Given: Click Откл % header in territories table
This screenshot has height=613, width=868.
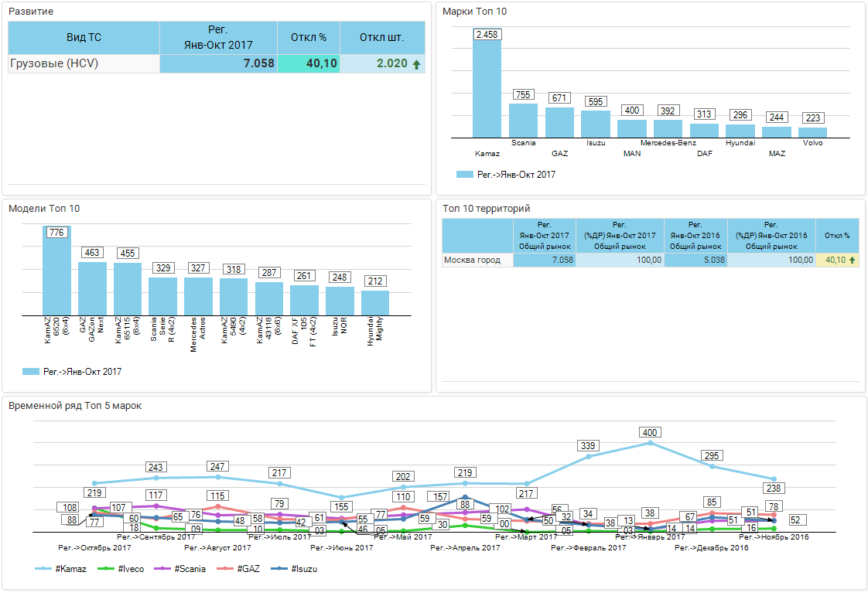Looking at the screenshot, I should (837, 236).
